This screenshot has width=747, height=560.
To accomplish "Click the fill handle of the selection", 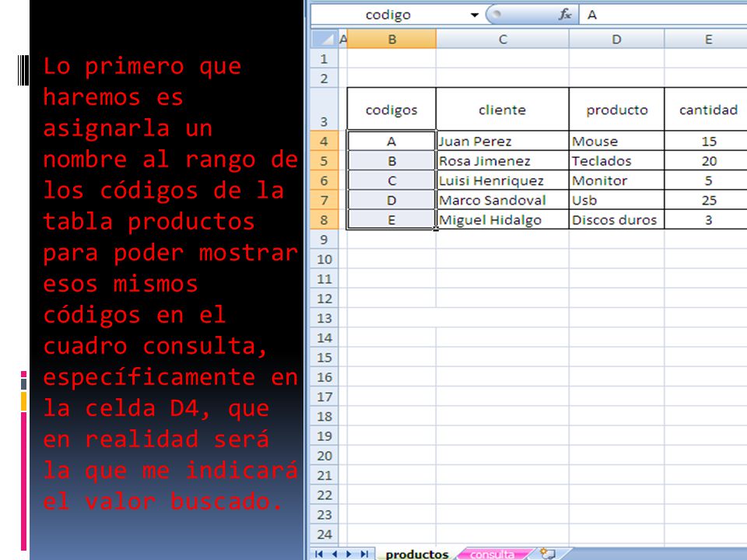I will point(436,229).
